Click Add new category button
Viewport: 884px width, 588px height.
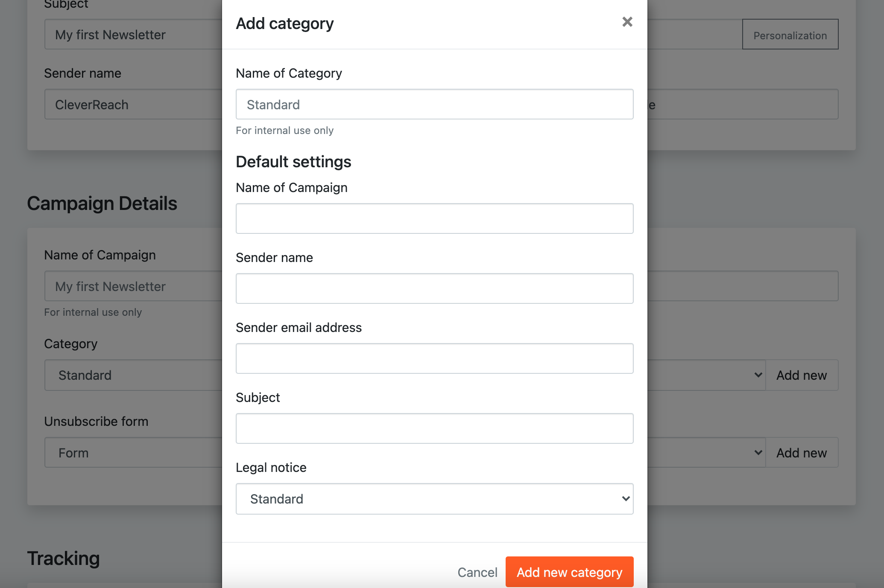(x=569, y=572)
